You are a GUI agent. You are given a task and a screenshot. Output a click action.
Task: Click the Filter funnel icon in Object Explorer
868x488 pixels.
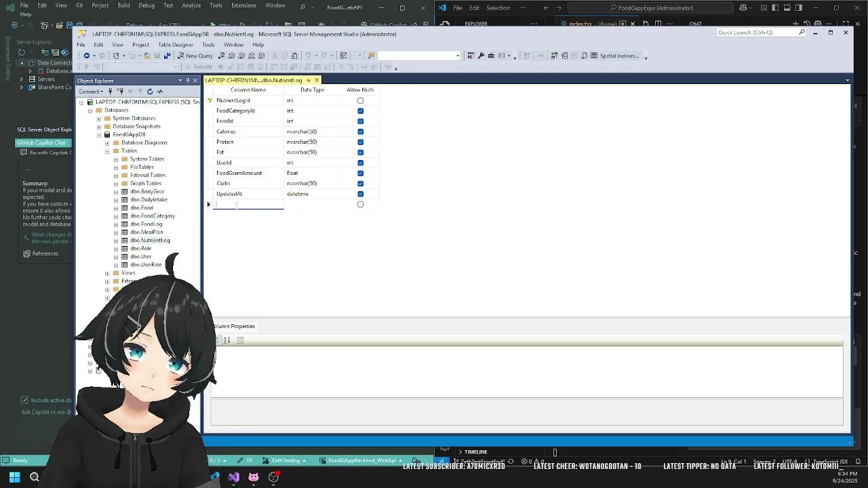[x=140, y=91]
